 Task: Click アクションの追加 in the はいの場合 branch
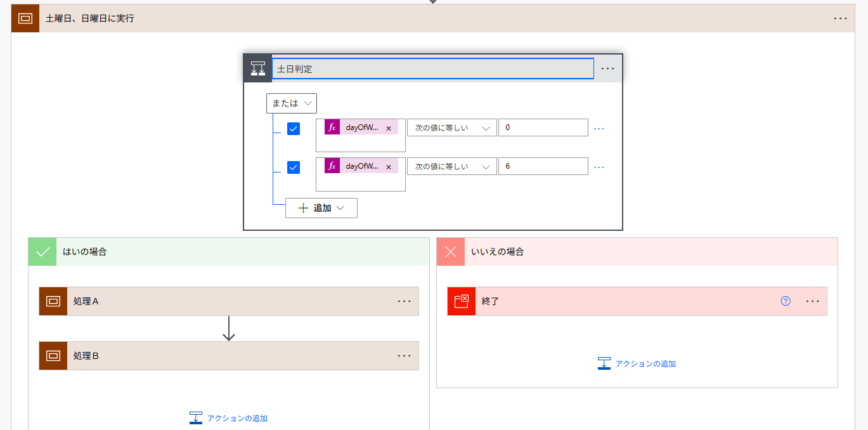229,418
